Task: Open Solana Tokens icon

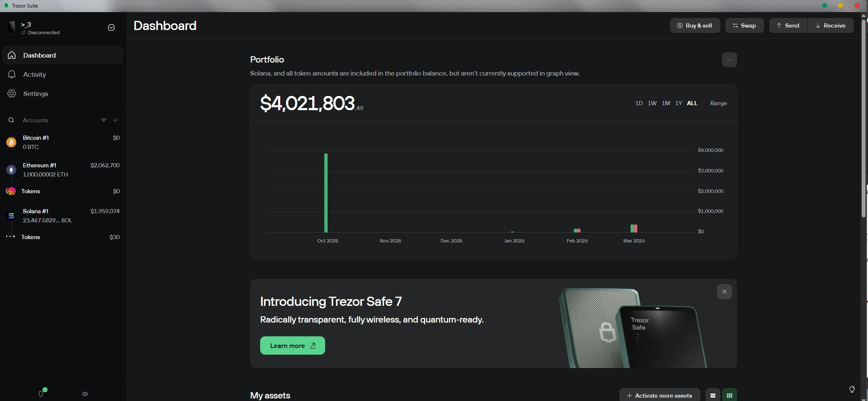Action: coord(11,237)
